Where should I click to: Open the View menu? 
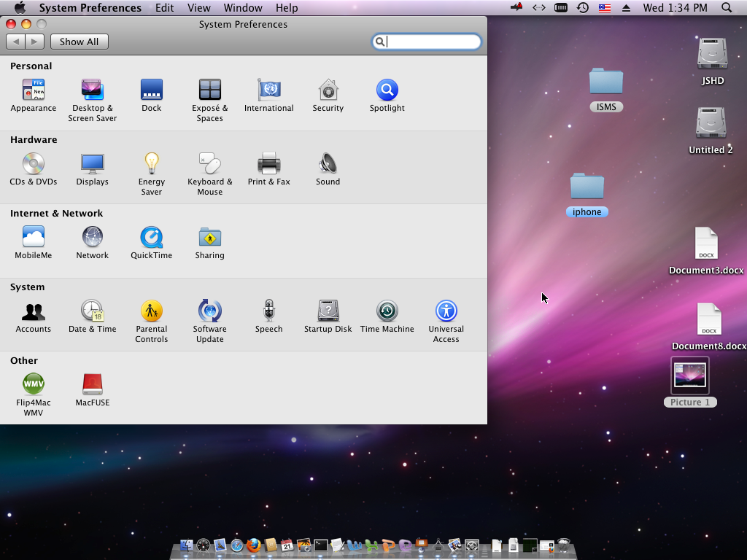198,7
